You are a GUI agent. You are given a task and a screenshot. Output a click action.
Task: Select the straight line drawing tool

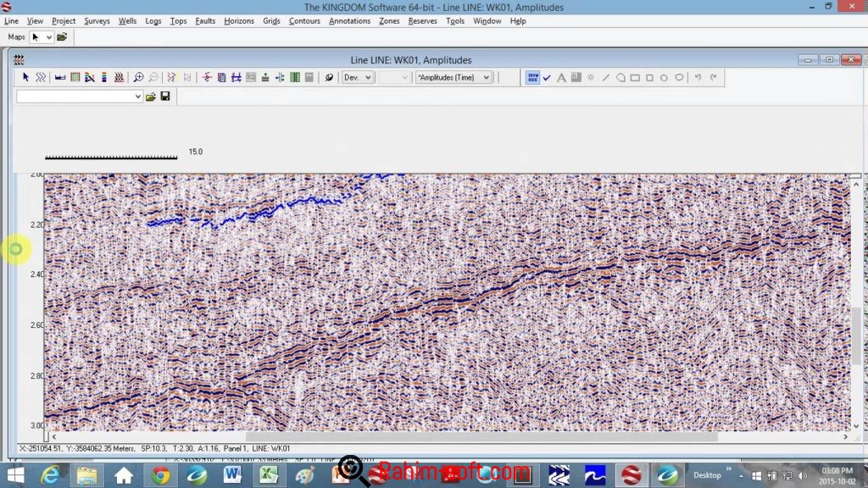point(605,77)
